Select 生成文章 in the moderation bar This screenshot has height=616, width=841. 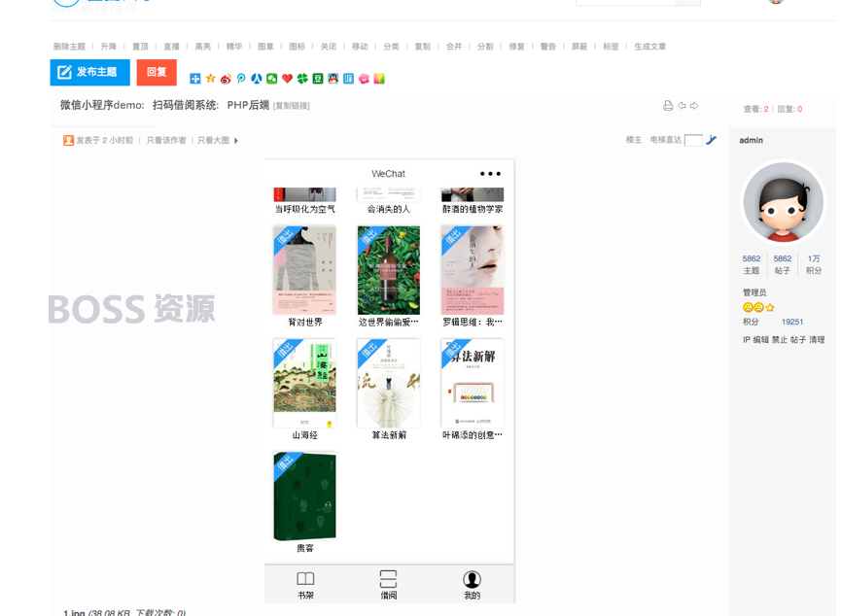[650, 47]
